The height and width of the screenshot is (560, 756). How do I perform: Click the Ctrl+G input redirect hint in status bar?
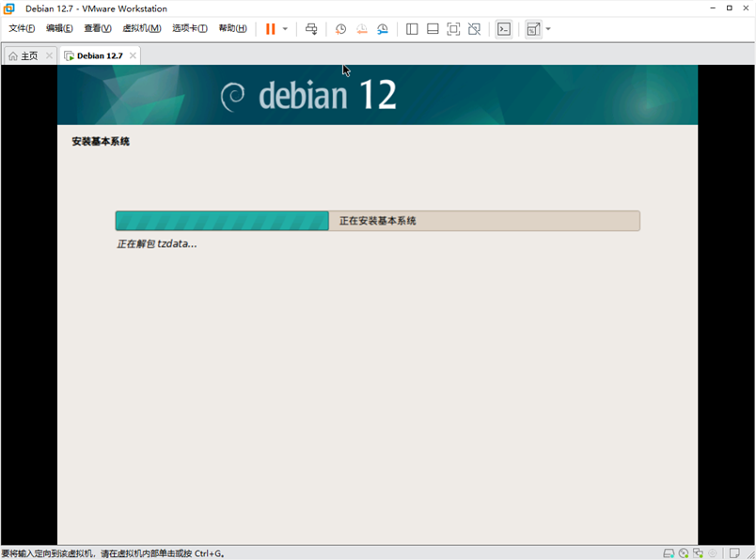(113, 553)
